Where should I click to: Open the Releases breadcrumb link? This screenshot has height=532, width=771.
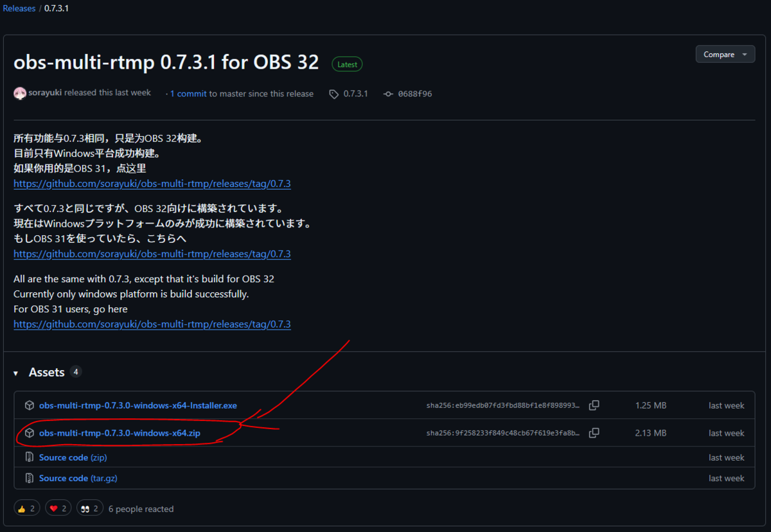tap(19, 8)
